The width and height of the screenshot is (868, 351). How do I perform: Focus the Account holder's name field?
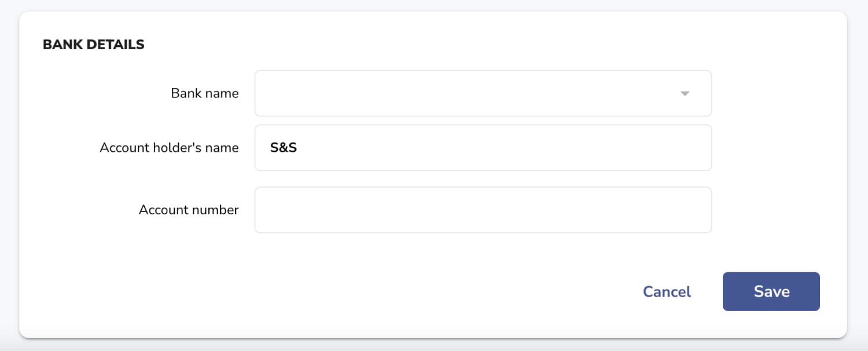[483, 148]
